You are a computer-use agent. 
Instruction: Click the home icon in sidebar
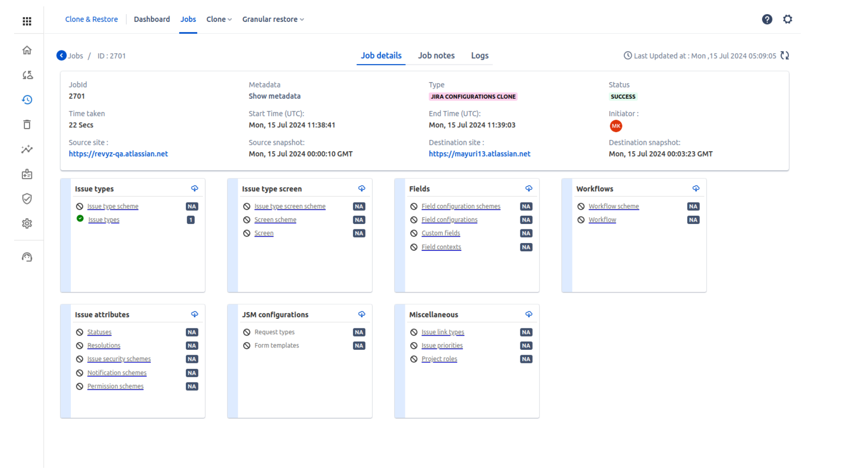point(27,50)
